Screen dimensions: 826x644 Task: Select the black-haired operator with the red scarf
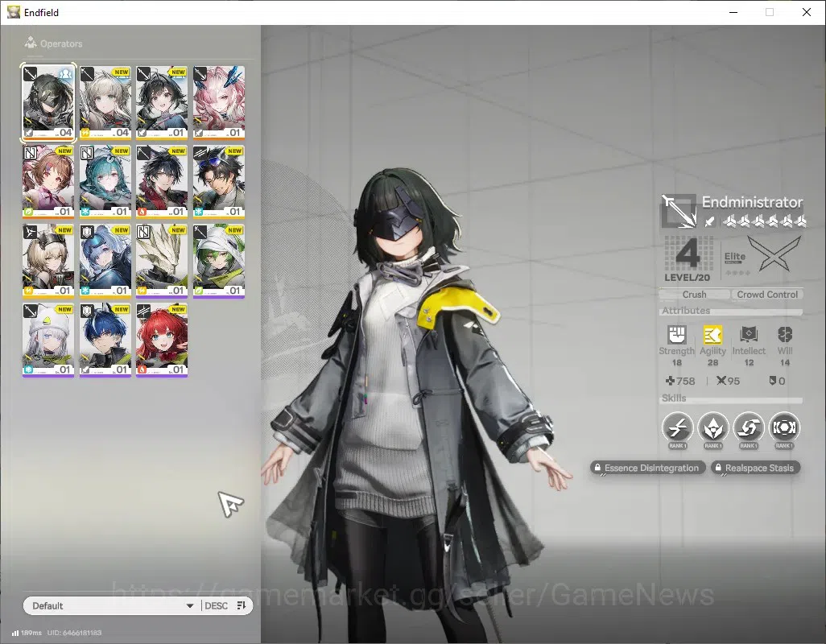pos(162,182)
